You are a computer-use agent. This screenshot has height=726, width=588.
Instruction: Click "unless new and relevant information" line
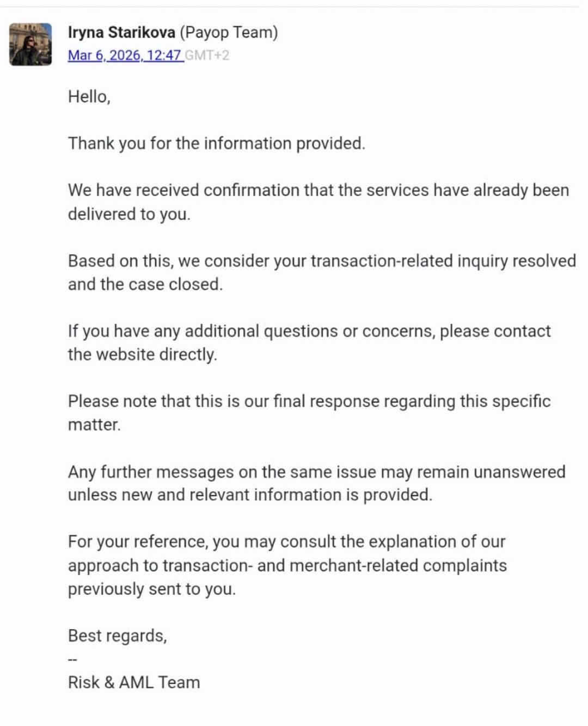(250, 495)
